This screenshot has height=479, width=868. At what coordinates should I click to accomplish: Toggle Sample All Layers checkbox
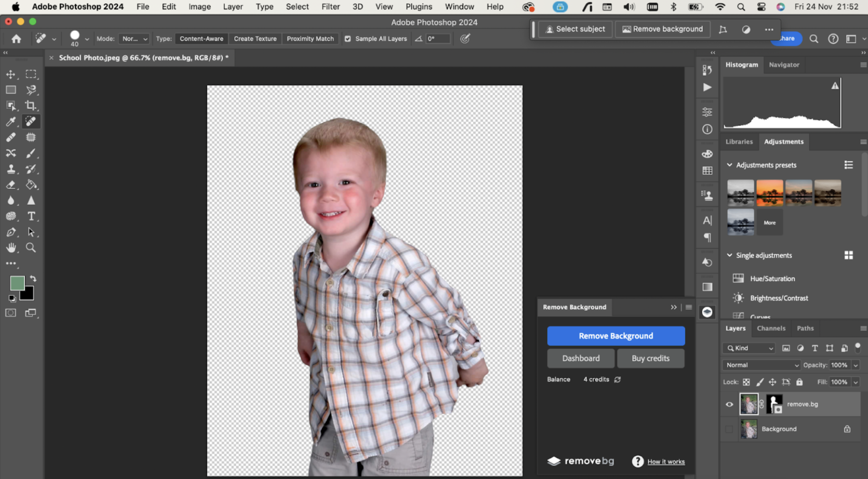[x=348, y=39]
